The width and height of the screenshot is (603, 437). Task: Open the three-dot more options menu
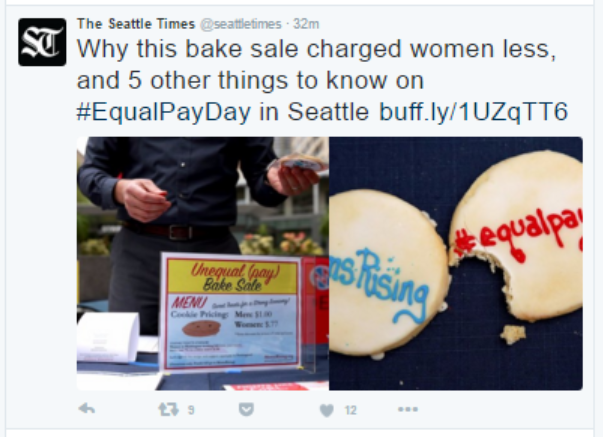[x=408, y=409]
